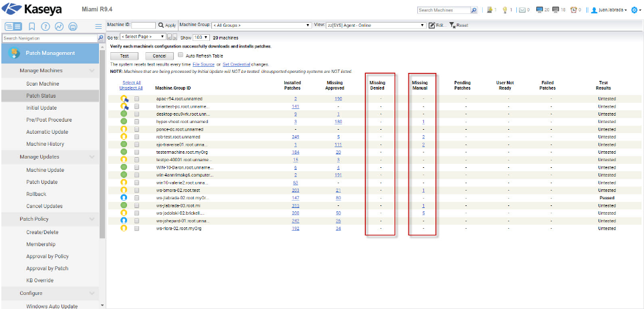Enable the Auto Refresh Table checkbox
The width and height of the screenshot is (644, 309).
[181, 55]
